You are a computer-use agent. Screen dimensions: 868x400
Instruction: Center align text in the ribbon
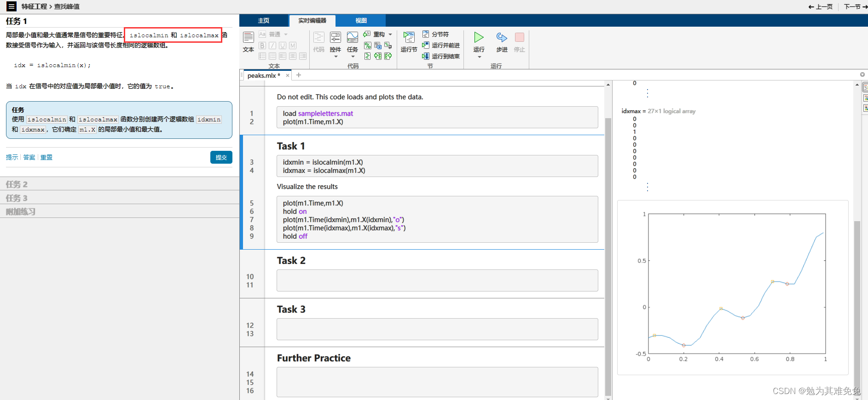click(x=293, y=56)
